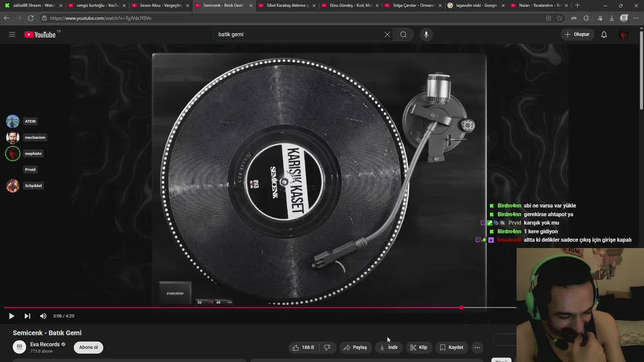Screen dimensions: 644x362
Task: Click the ATEM user avatar overlay
Action: [13, 121]
